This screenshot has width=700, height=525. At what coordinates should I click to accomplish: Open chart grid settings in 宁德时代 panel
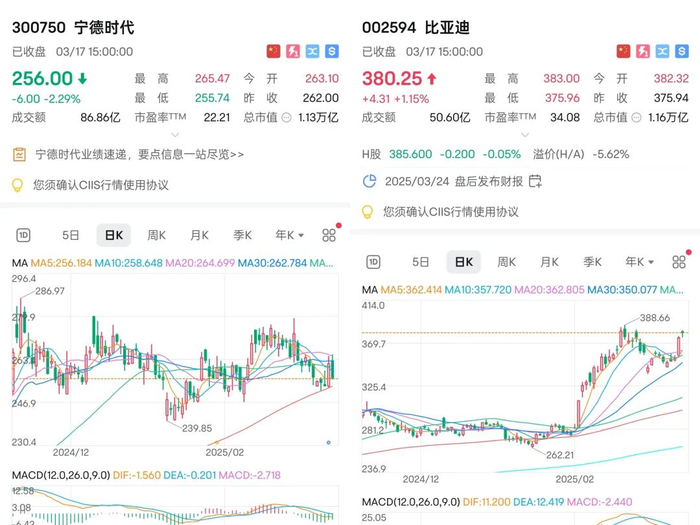329,236
